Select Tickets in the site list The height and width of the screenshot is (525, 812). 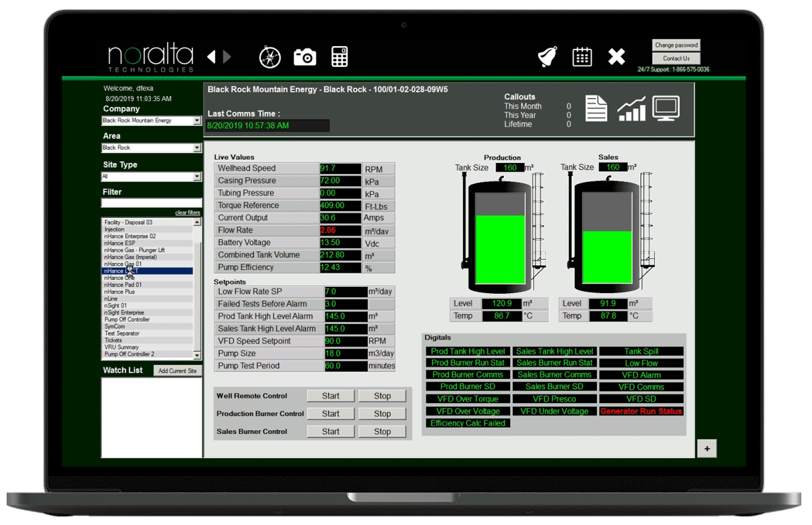[148, 340]
